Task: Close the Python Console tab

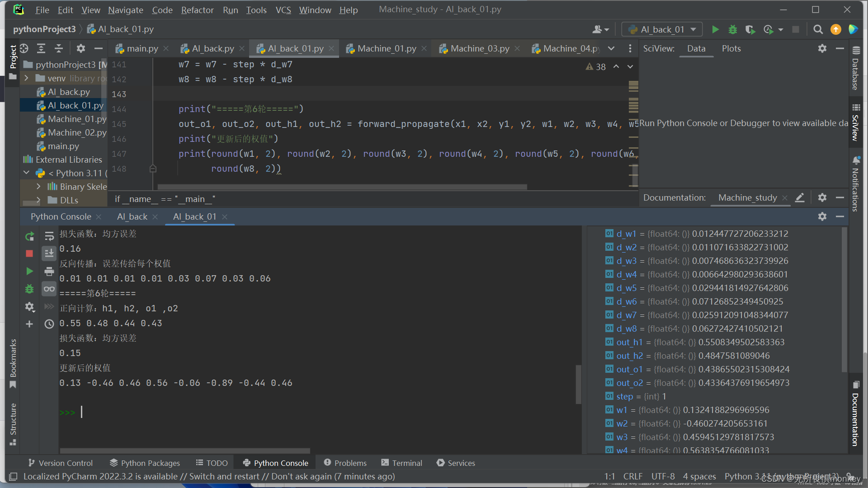Action: (99, 216)
